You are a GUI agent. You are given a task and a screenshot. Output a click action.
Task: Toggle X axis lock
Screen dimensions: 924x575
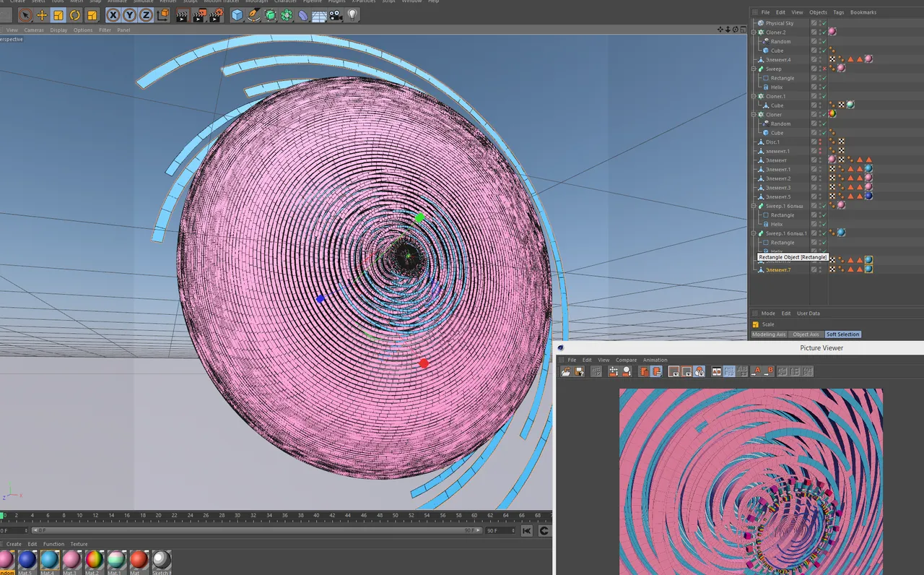[x=113, y=14]
